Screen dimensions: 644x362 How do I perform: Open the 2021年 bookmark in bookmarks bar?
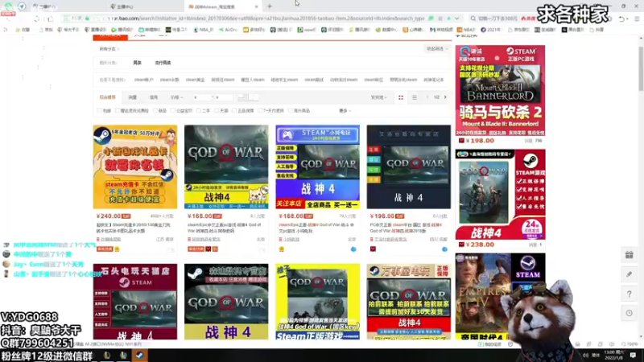(x=491, y=30)
